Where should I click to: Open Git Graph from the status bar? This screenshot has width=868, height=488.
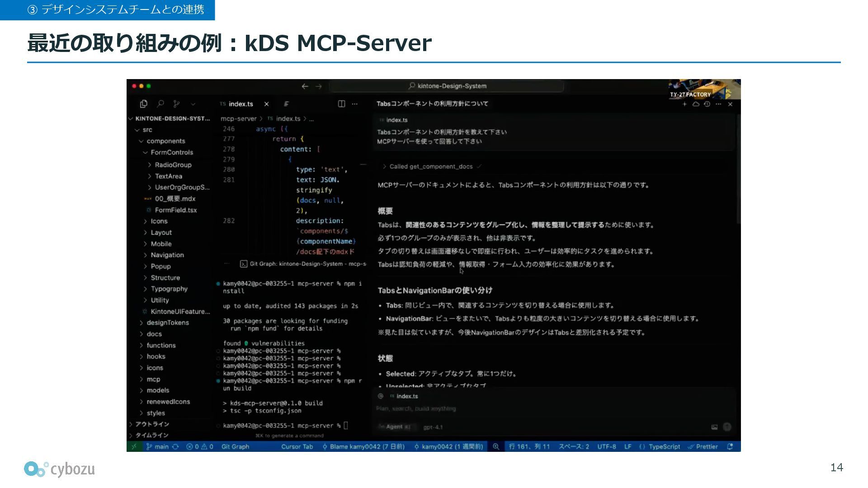tap(235, 446)
